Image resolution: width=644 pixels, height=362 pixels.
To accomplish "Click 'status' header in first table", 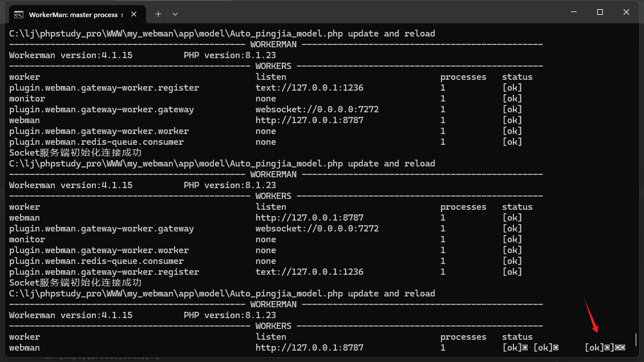I will (517, 77).
